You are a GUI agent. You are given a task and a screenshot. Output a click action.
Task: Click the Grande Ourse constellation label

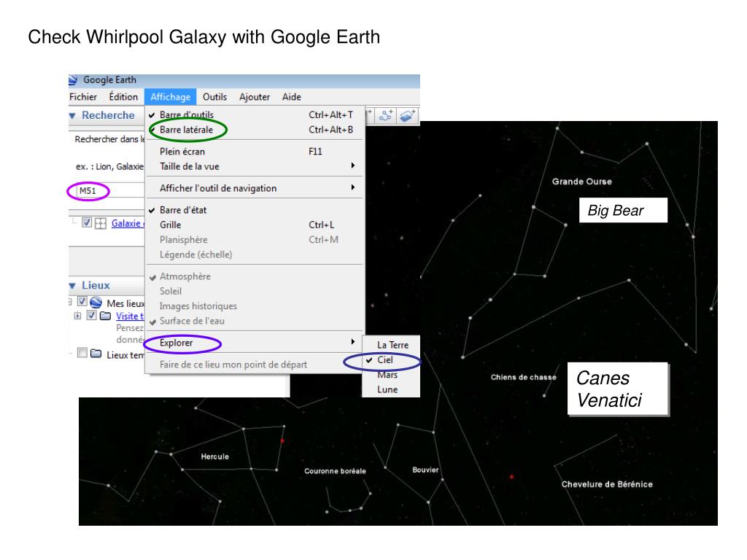click(x=581, y=182)
